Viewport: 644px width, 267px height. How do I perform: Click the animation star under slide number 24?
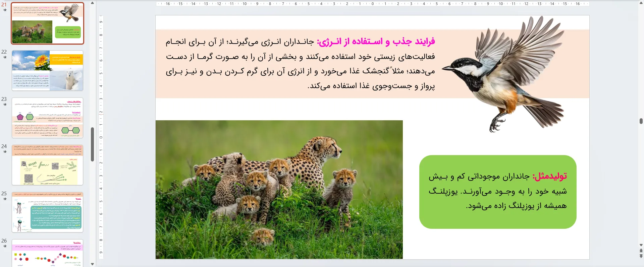click(x=5, y=152)
